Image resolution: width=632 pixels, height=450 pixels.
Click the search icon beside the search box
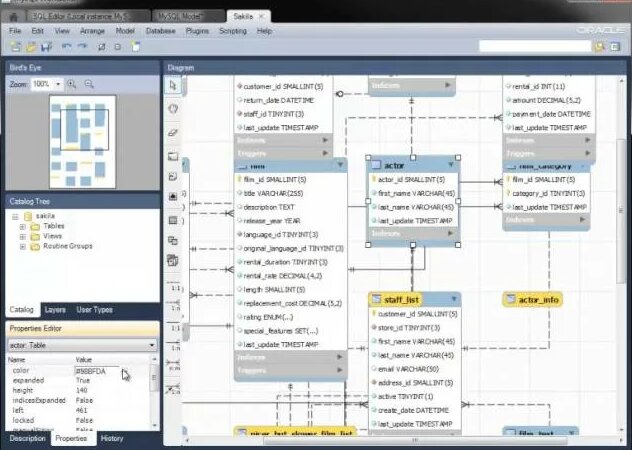click(x=599, y=47)
